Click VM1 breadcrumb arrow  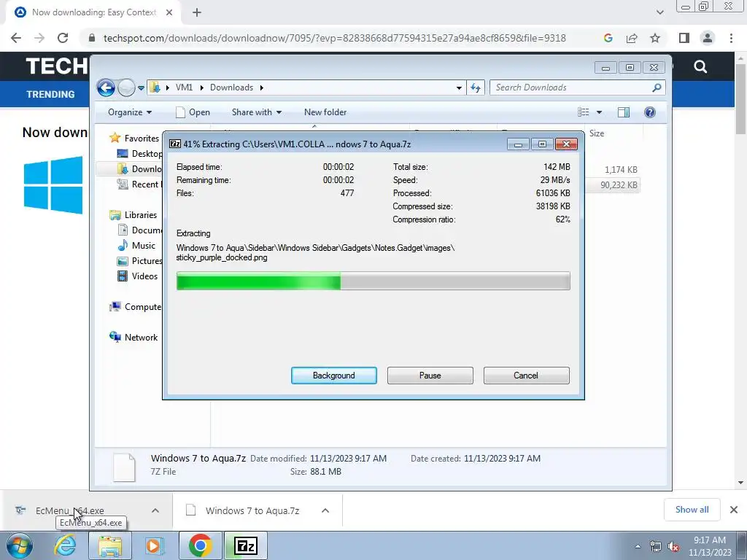click(x=201, y=87)
